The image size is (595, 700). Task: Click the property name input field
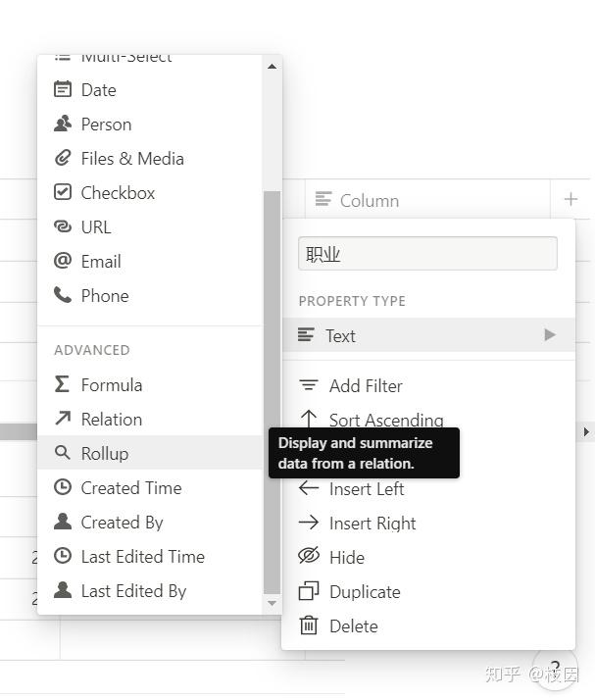pos(427,254)
